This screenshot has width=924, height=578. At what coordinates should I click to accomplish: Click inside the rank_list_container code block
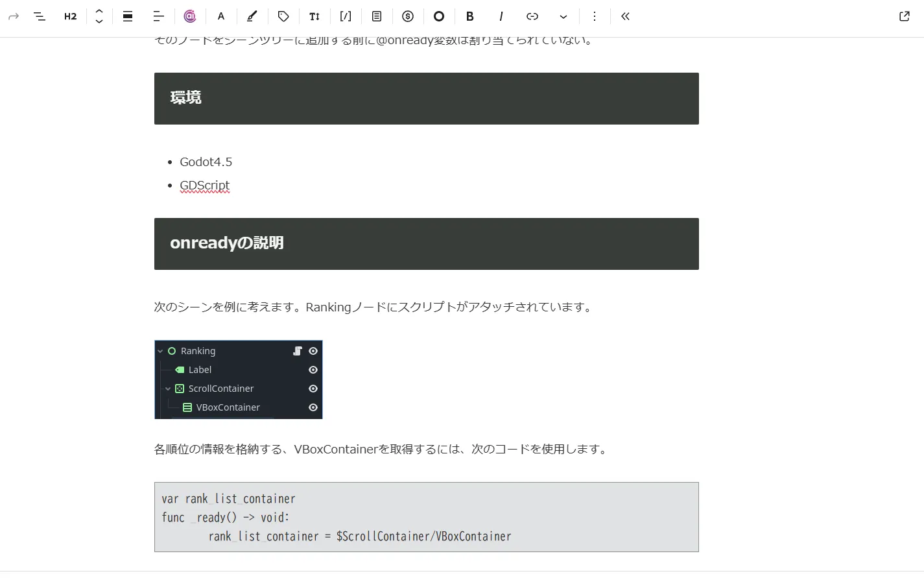(427, 517)
